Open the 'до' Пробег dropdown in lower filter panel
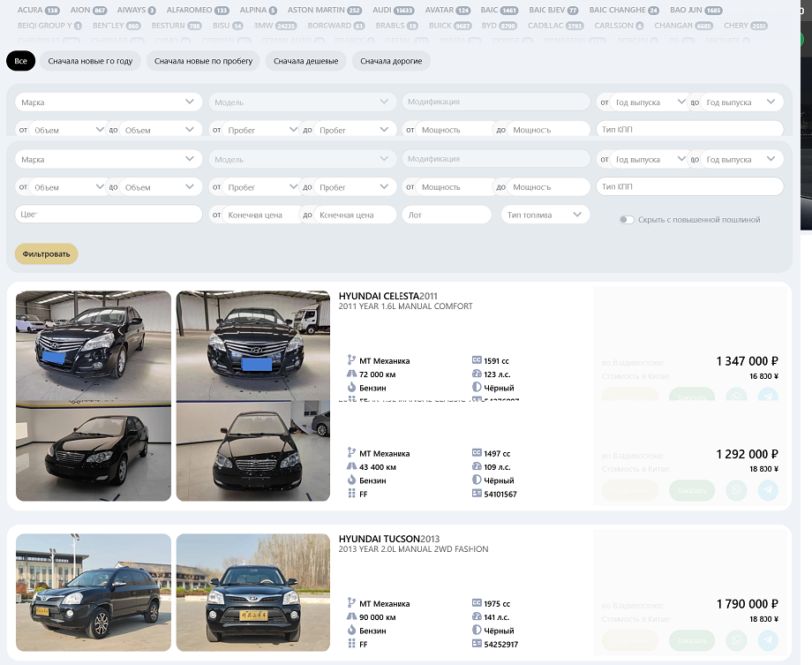The height and width of the screenshot is (665, 812). (353, 187)
